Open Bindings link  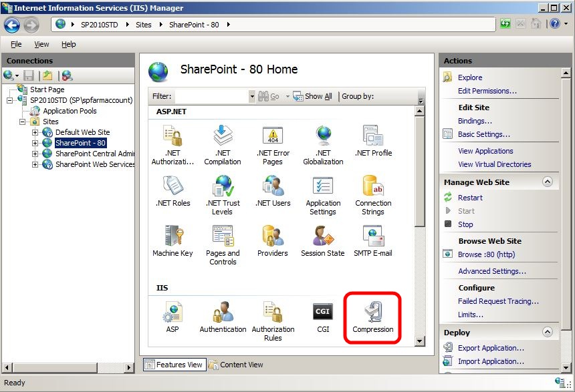pos(475,121)
